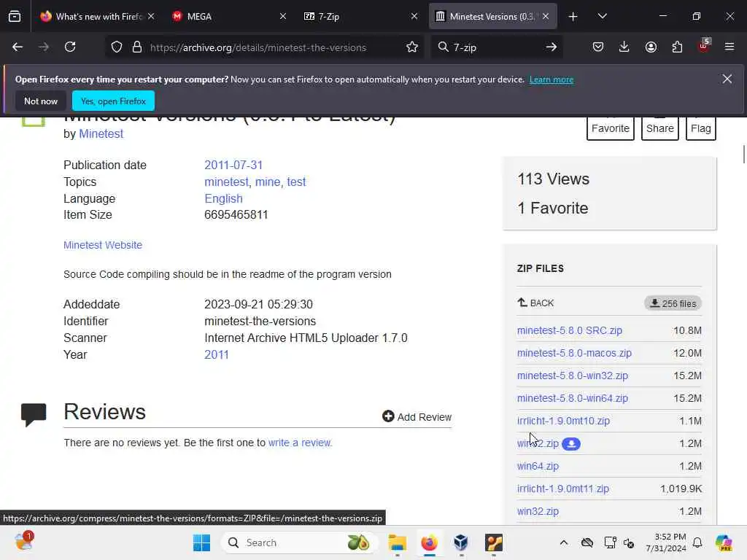Open tracking protection shield icon
Image resolution: width=747 pixels, height=560 pixels.
(117, 47)
